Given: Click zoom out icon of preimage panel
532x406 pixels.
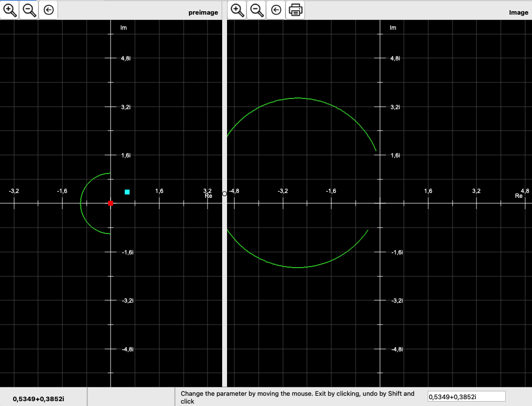Looking at the screenshot, I should [29, 9].
